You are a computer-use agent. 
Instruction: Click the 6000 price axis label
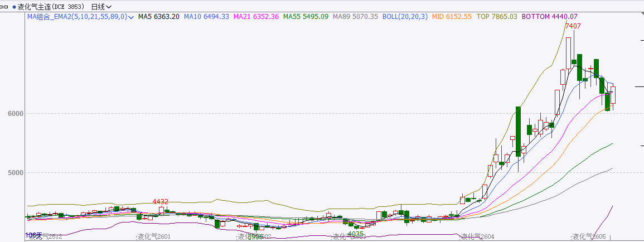[x=15, y=113]
